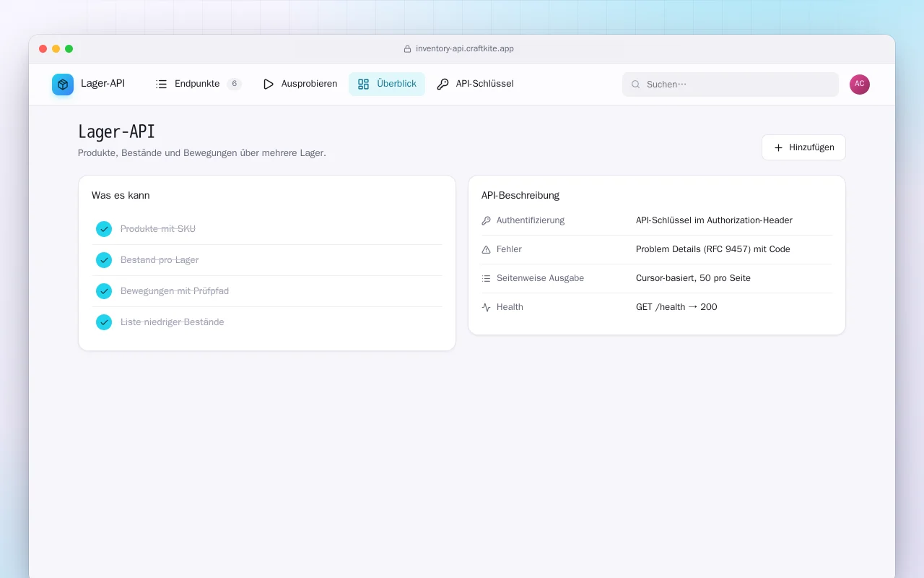Open the Endpunkte tab
This screenshot has height=578, width=924.
(199, 84)
